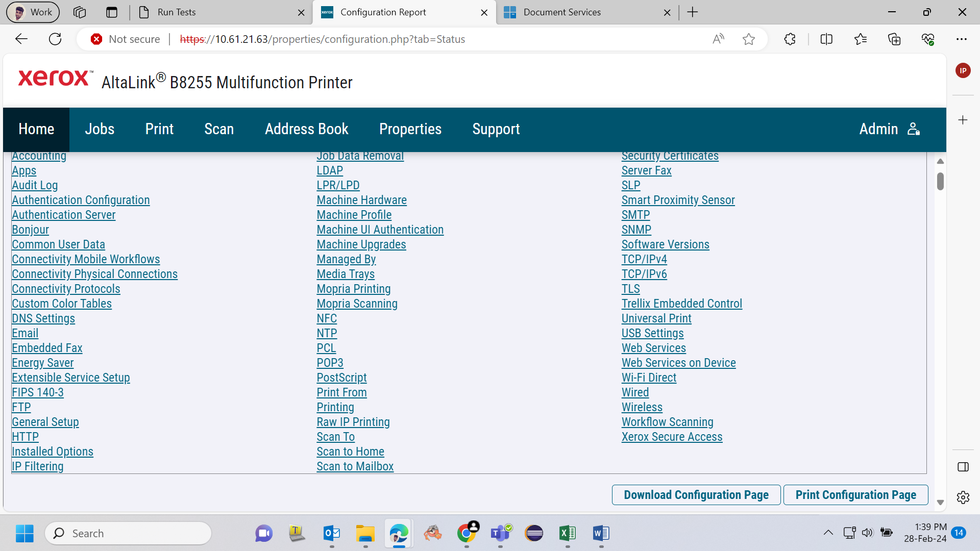Viewport: 980px width, 551px height.
Task: Expand the Work profile dropdown
Action: click(33, 12)
